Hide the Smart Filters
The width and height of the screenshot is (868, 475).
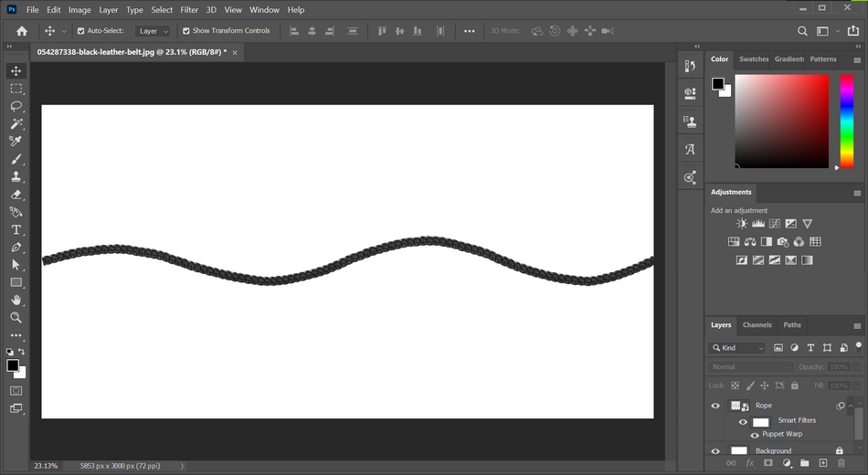click(x=743, y=422)
